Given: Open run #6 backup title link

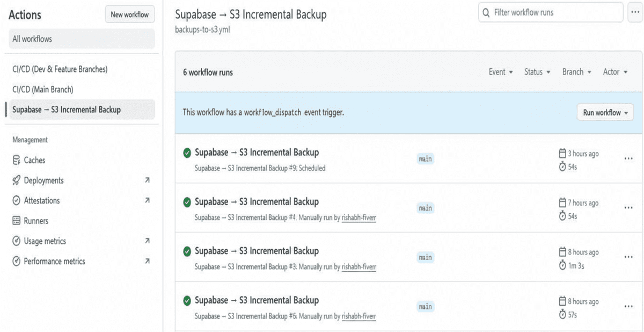Looking at the screenshot, I should click(257, 300).
